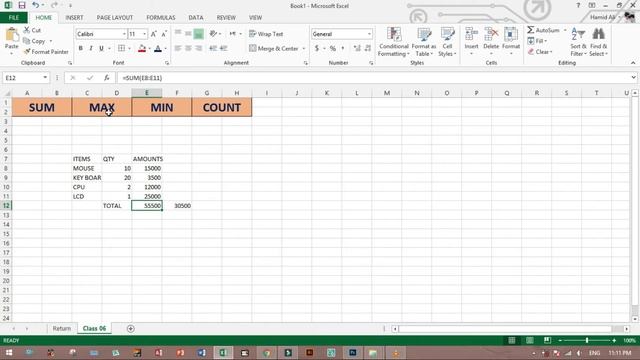Screen dimensions: 640x360
Task: Collapse the ribbon with the up chevron
Action: [x=633, y=63]
